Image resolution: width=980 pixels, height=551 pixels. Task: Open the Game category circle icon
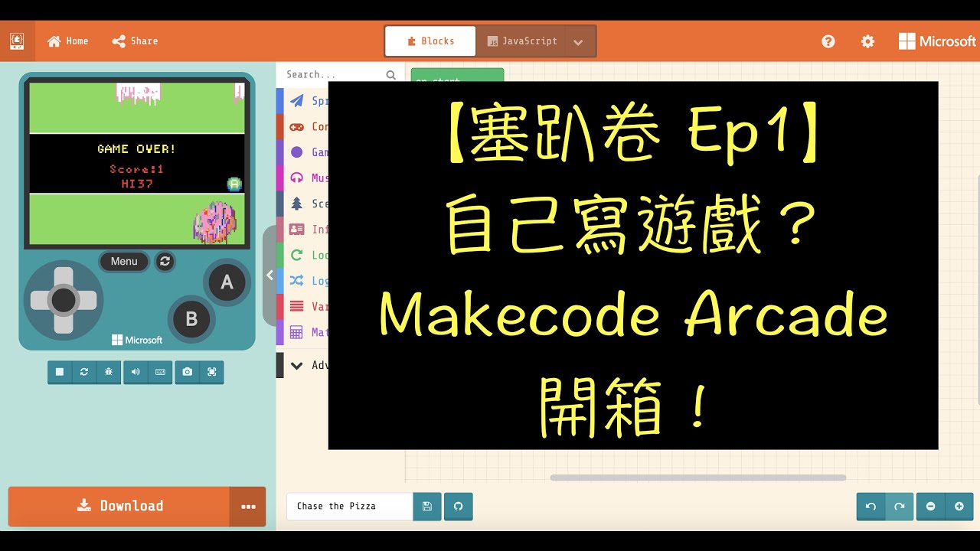[297, 152]
